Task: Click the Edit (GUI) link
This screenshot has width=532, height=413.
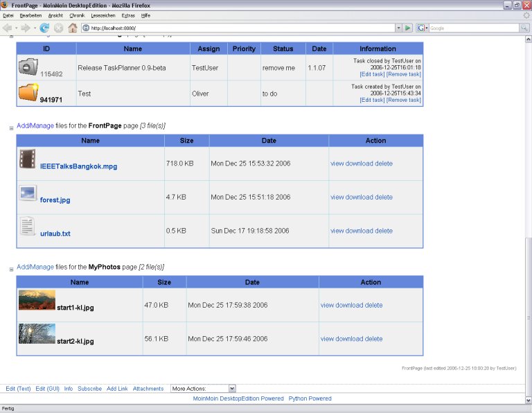Action: pos(48,389)
